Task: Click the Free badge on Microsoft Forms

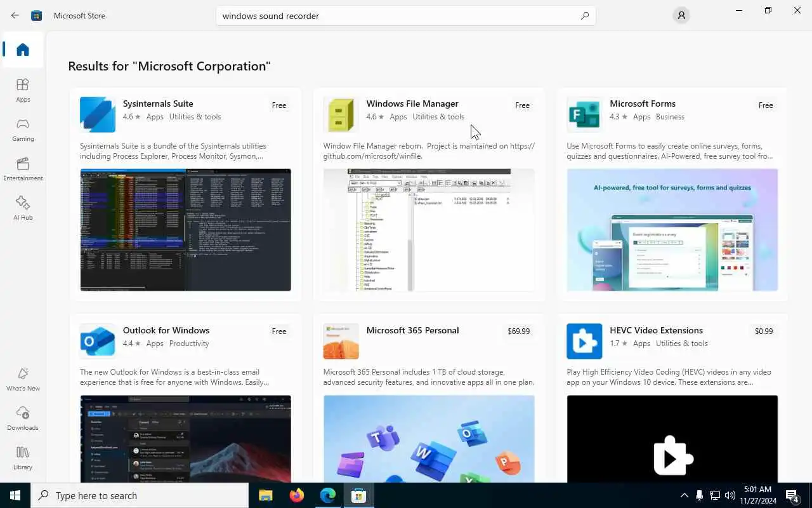Action: 766,105
